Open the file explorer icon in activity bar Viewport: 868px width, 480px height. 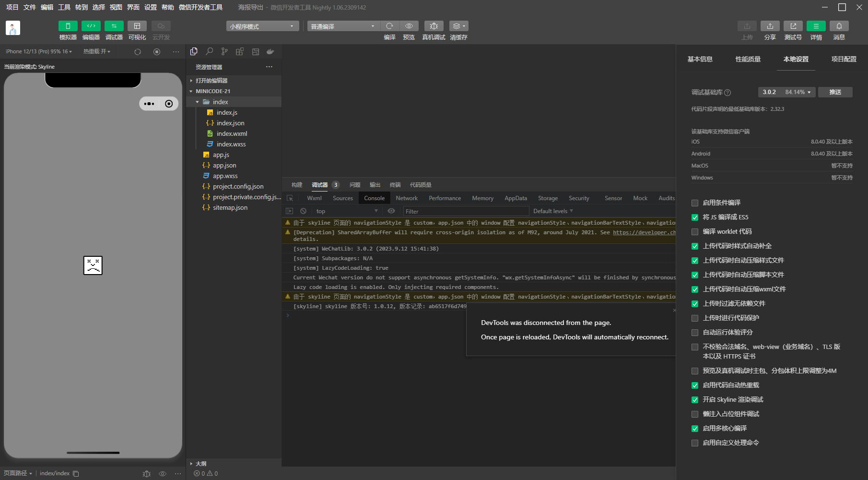[194, 51]
